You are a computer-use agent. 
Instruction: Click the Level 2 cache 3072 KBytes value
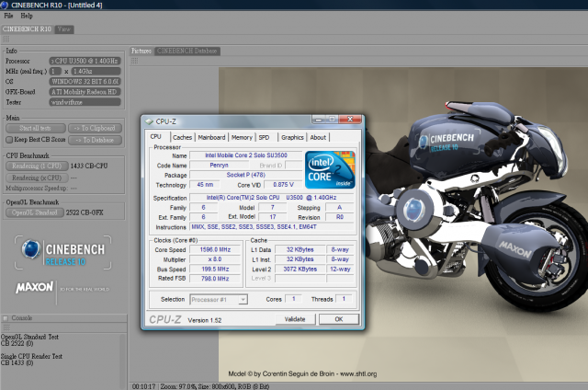pos(300,270)
